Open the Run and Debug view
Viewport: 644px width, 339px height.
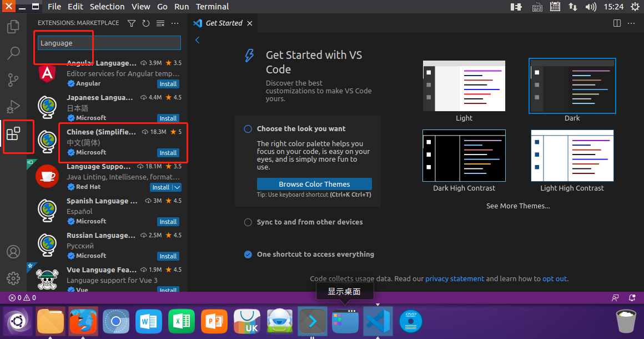pyautogui.click(x=13, y=107)
